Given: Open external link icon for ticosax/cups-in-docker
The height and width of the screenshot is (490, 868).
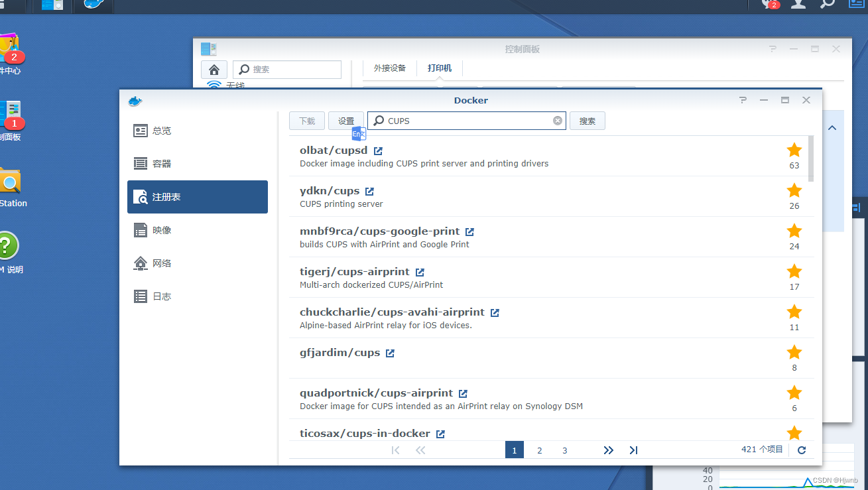Looking at the screenshot, I should tap(441, 434).
